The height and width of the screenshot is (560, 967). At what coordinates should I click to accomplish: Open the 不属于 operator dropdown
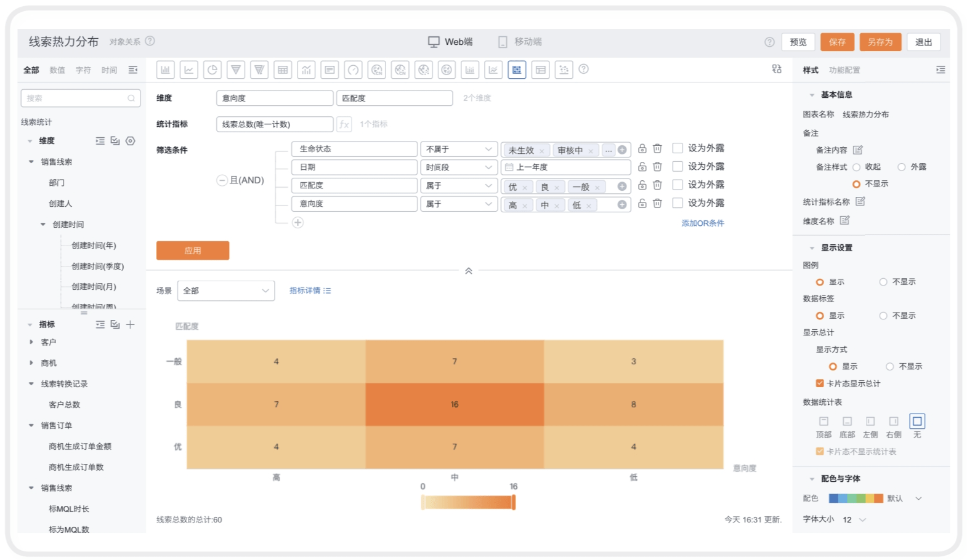coord(459,149)
